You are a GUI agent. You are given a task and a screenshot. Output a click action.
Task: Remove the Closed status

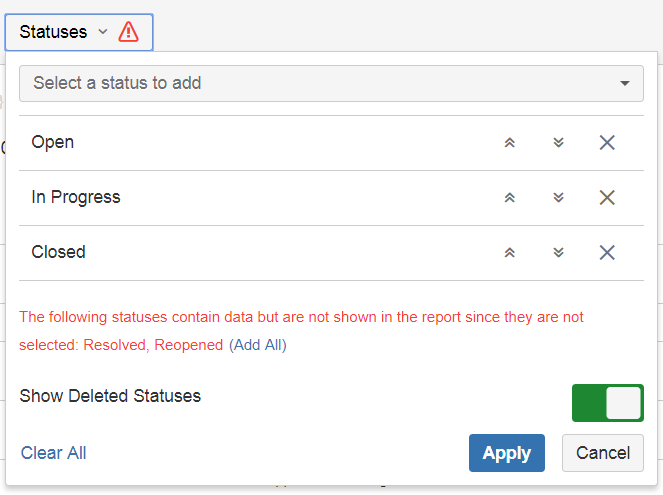click(606, 253)
